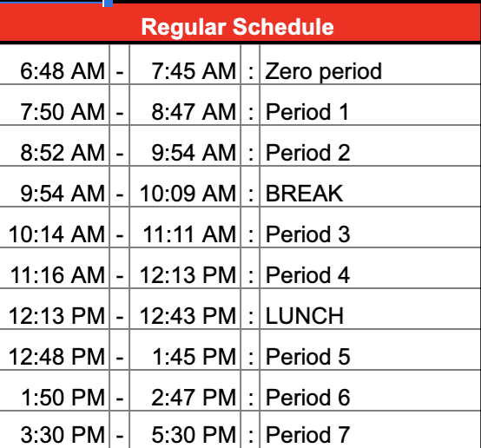Select the Period 1 cell
This screenshot has width=481, height=448.
click(370, 105)
